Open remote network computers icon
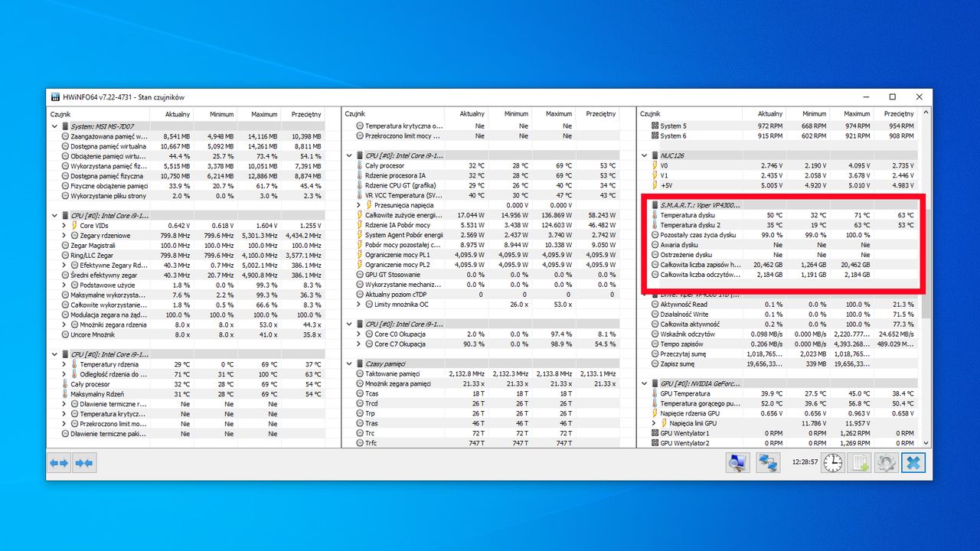Screen dimensions: 980x551 coord(768,463)
